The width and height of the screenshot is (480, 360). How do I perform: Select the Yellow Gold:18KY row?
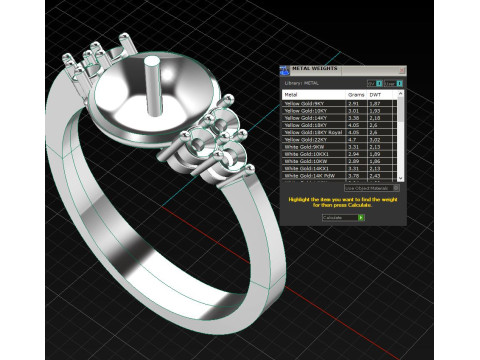click(339, 125)
